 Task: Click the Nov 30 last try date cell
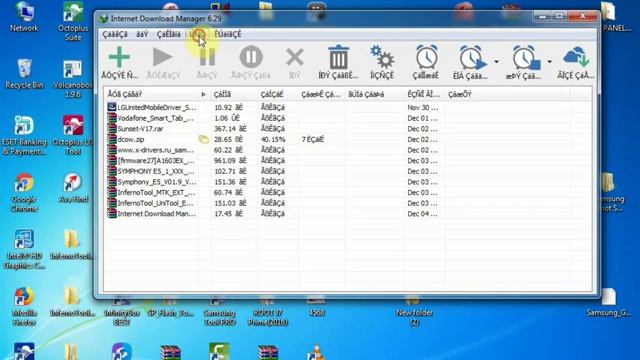[x=422, y=107]
